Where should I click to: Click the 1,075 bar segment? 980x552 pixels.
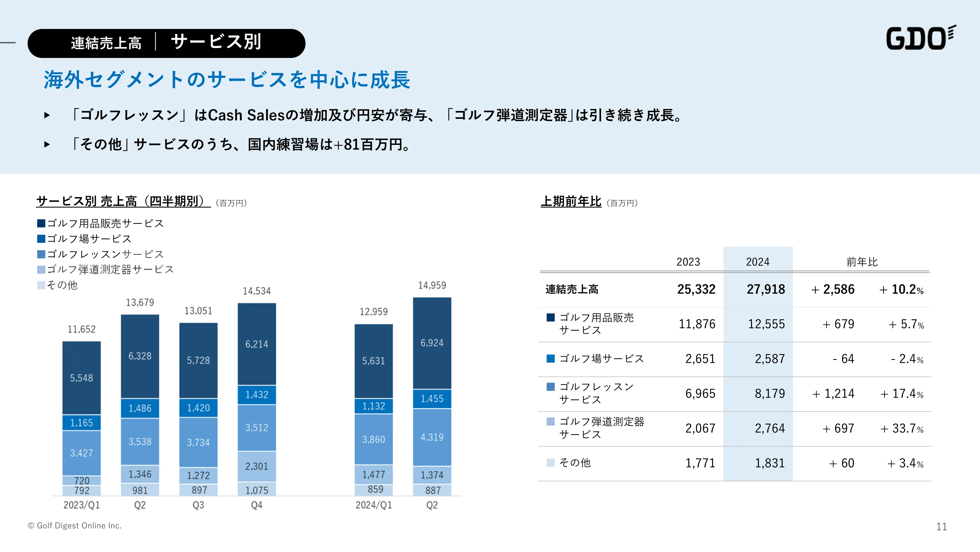(257, 489)
